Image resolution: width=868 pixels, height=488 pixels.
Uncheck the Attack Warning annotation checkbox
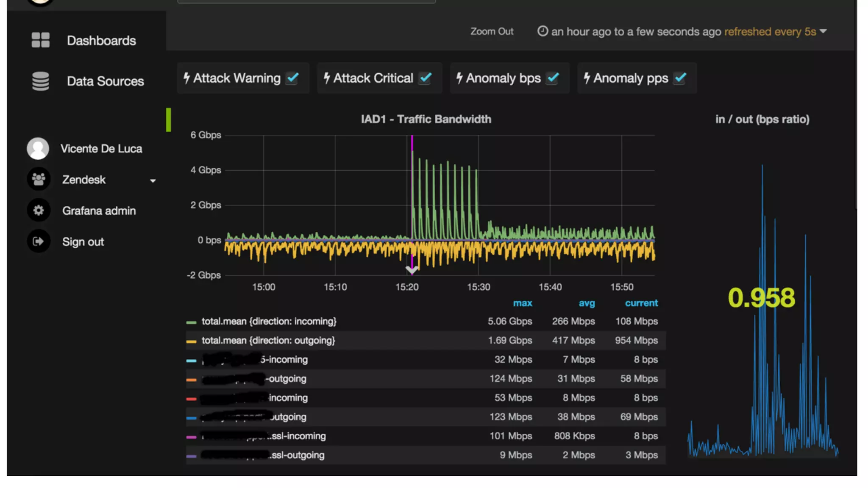point(292,78)
